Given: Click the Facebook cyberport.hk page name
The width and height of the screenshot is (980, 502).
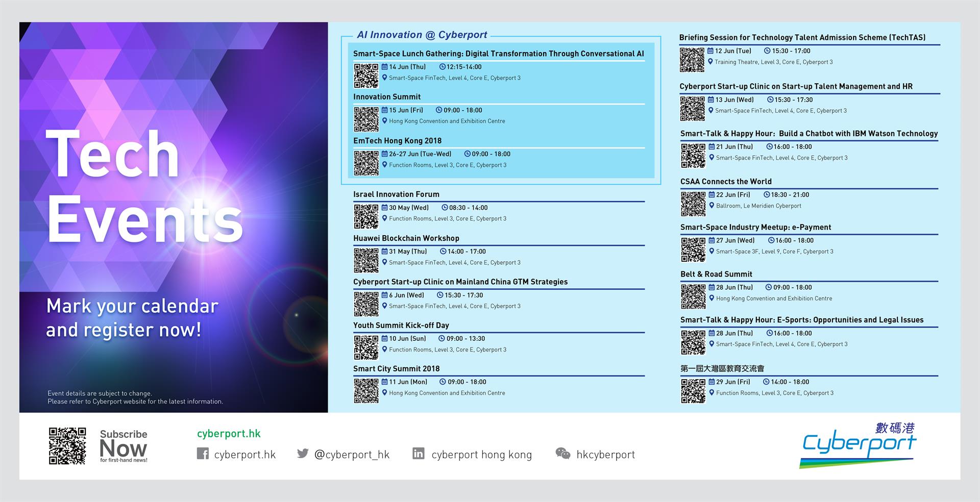Looking at the screenshot, I should coord(245,455).
